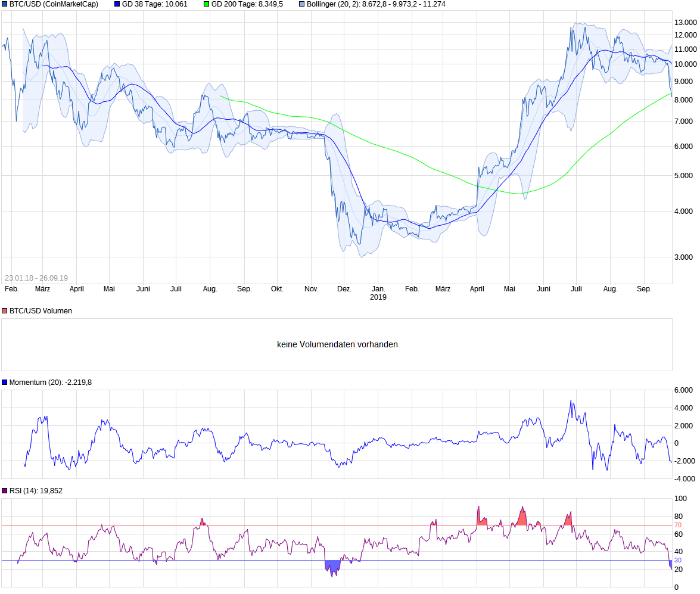This screenshot has width=700, height=594.
Task: Click the Momentum axis label 0
Action: pos(676,443)
